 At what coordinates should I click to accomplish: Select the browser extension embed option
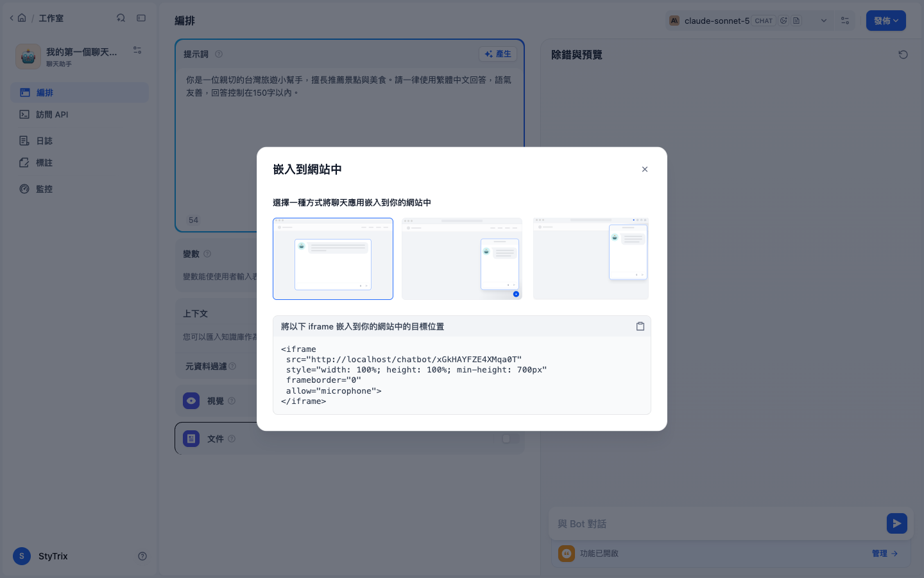(591, 259)
